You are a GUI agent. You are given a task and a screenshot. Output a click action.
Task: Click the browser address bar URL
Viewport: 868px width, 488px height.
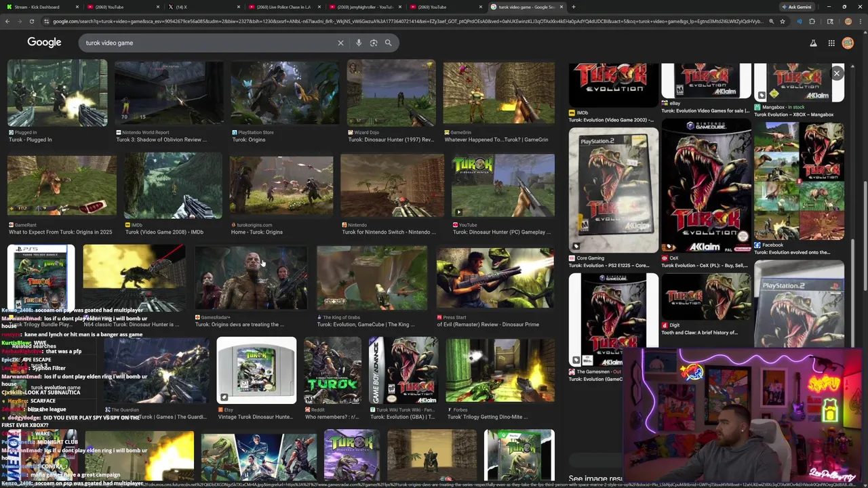[407, 21]
